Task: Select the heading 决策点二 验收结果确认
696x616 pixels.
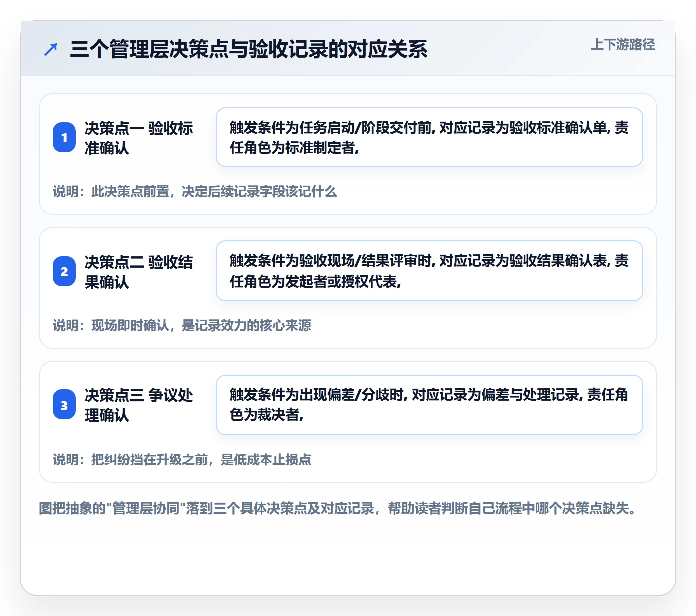Action: pyautogui.click(x=139, y=272)
